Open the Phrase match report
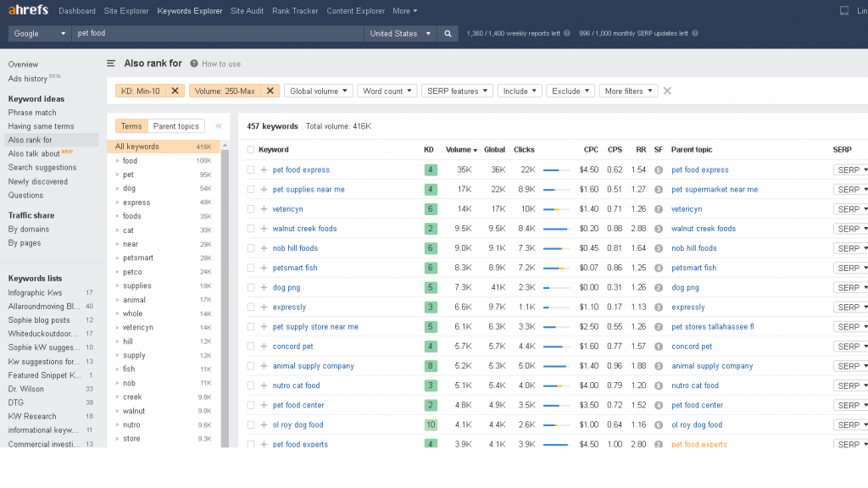 point(32,113)
